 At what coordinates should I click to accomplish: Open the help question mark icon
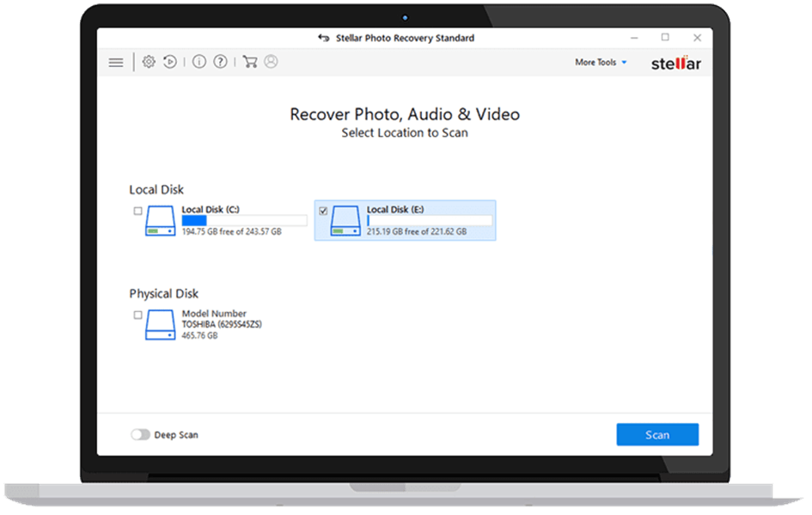coord(220,62)
